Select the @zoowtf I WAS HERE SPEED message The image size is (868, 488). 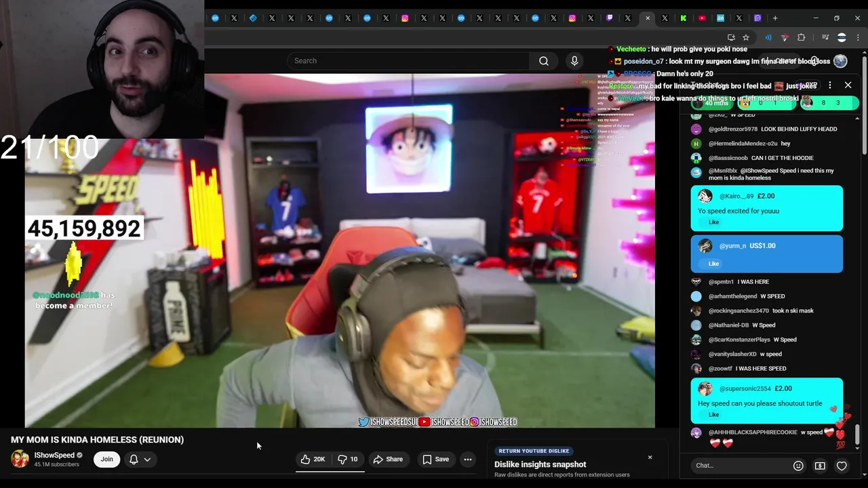[747, 369]
